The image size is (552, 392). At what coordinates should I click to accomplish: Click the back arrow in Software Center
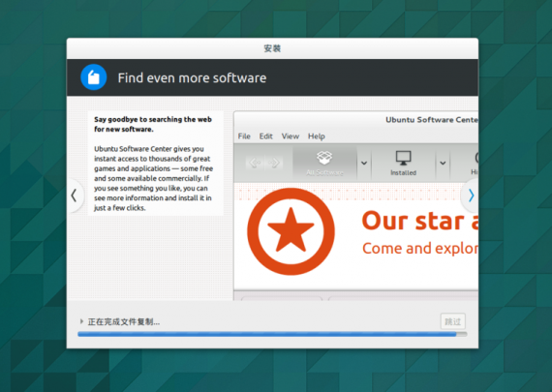(x=255, y=163)
